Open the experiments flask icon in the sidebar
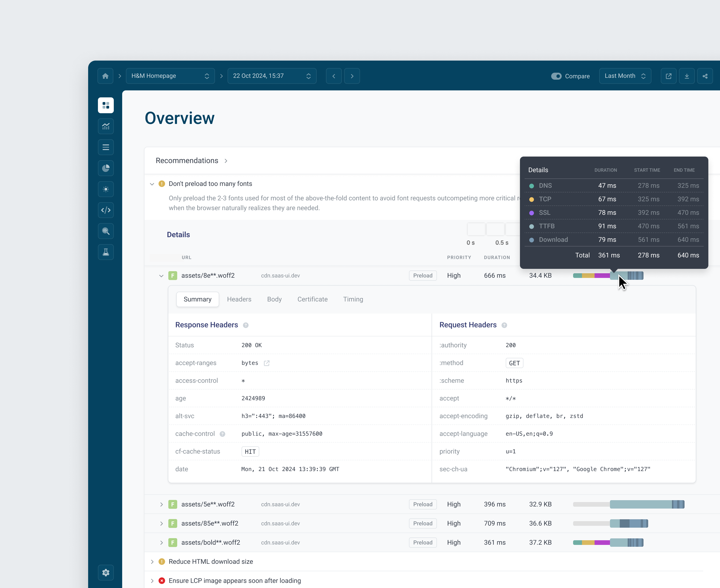Viewport: 720px width, 588px height. [x=106, y=252]
